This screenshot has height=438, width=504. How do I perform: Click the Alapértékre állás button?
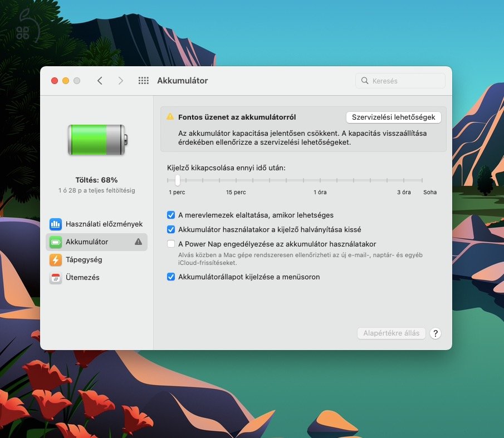[x=391, y=333]
